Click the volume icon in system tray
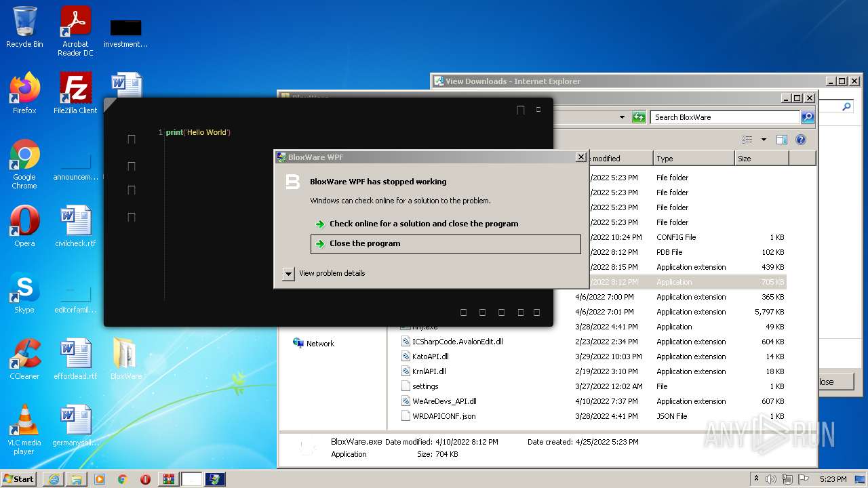This screenshot has width=868, height=488. pyautogui.click(x=770, y=479)
